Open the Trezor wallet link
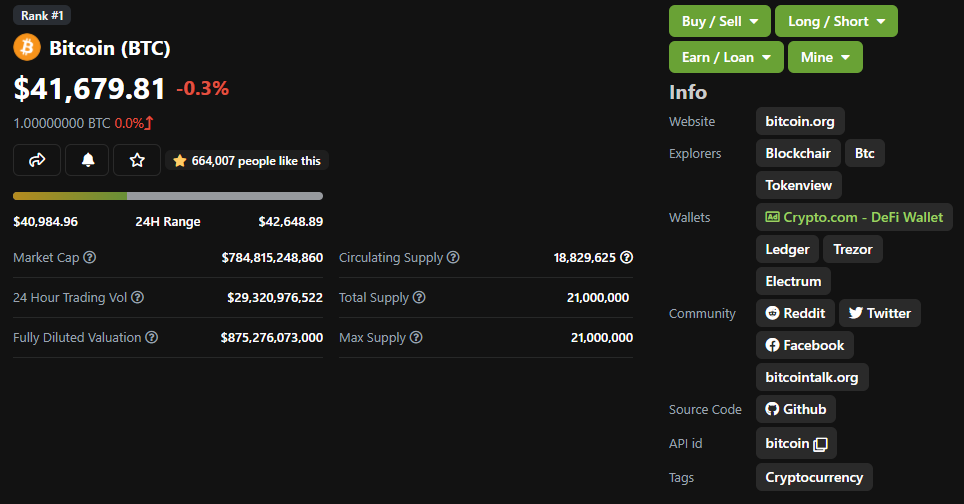964x504 pixels. click(853, 249)
